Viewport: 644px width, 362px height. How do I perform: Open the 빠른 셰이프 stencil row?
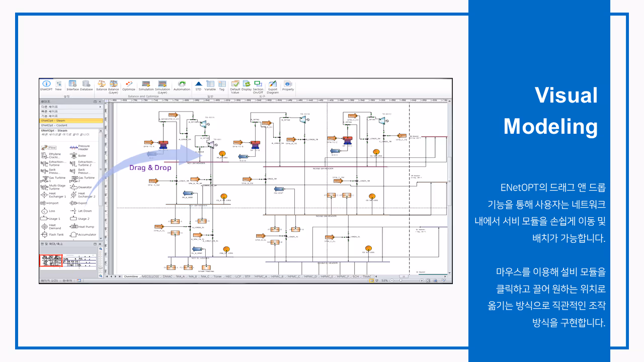[x=71, y=112]
